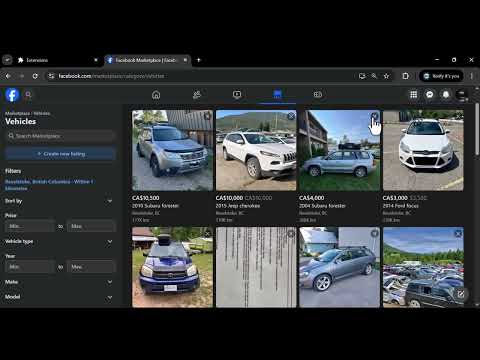The image size is (480, 360).
Task: Open the 2015 Jeep Cherokee listing title
Action: pos(238,206)
